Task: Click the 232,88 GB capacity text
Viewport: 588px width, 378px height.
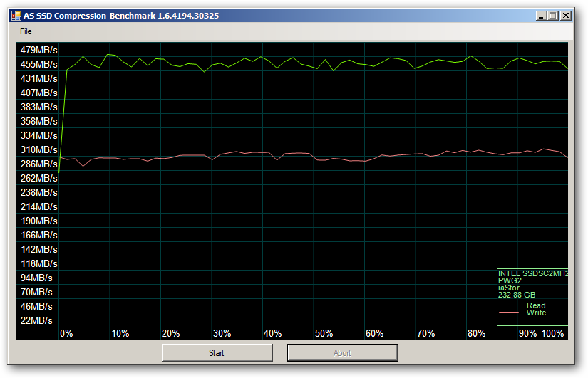Action: (517, 295)
